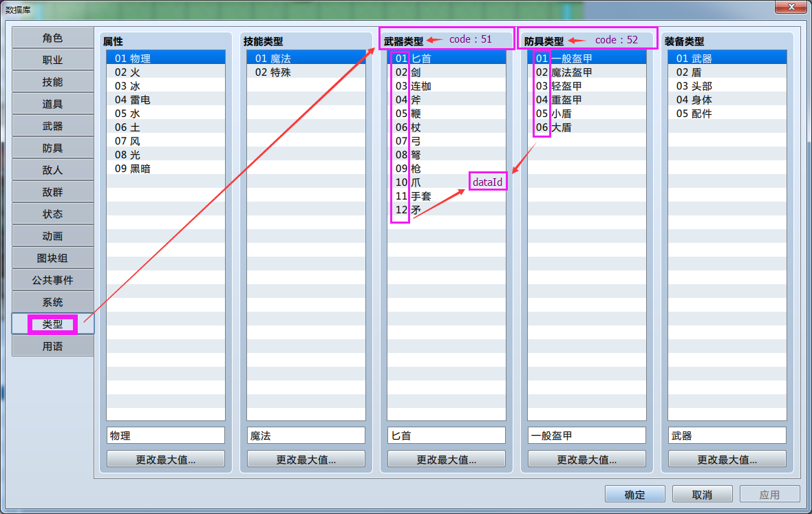Viewport: 812px width, 514px height.
Task: Open the 公共事件 tab
Action: coord(52,280)
